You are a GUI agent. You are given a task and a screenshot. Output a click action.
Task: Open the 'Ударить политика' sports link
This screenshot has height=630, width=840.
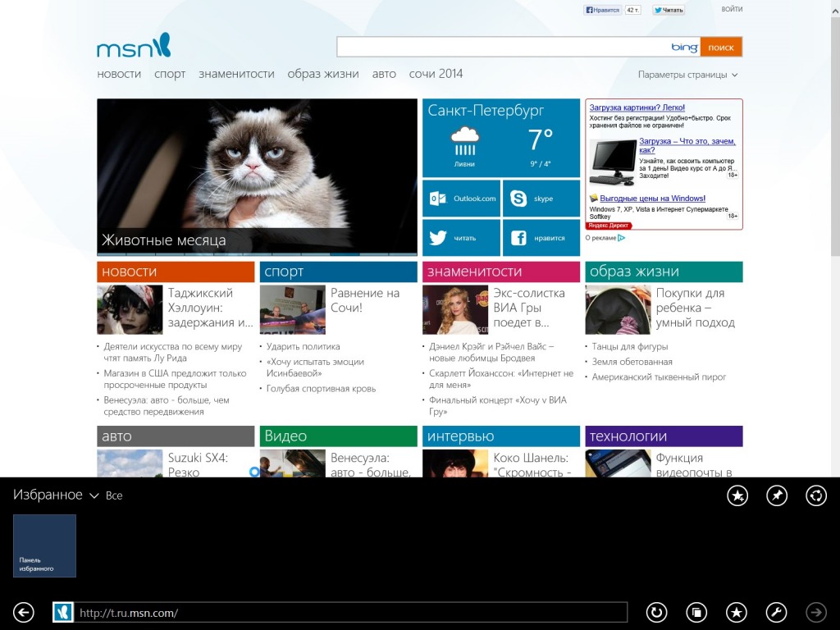304,347
